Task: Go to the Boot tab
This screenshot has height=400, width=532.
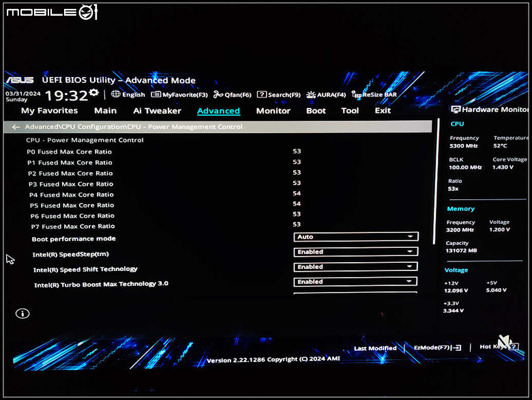Action: coord(316,111)
